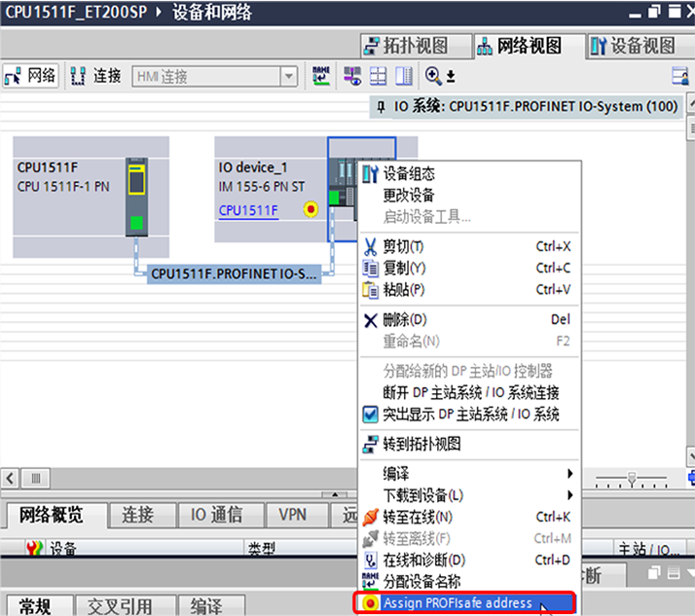
Task: Click the horizontal scrollbar thumb
Action: [x=35, y=478]
